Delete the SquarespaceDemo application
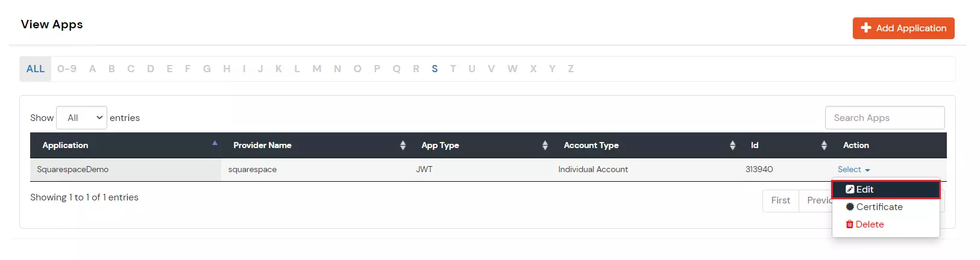This screenshot has width=980, height=260. [869, 224]
